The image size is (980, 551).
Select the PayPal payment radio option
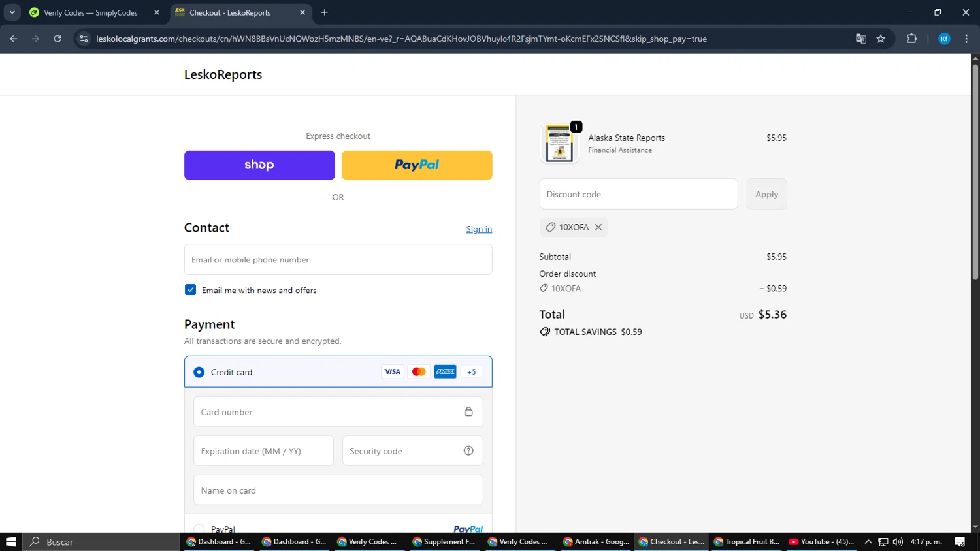pos(199,529)
